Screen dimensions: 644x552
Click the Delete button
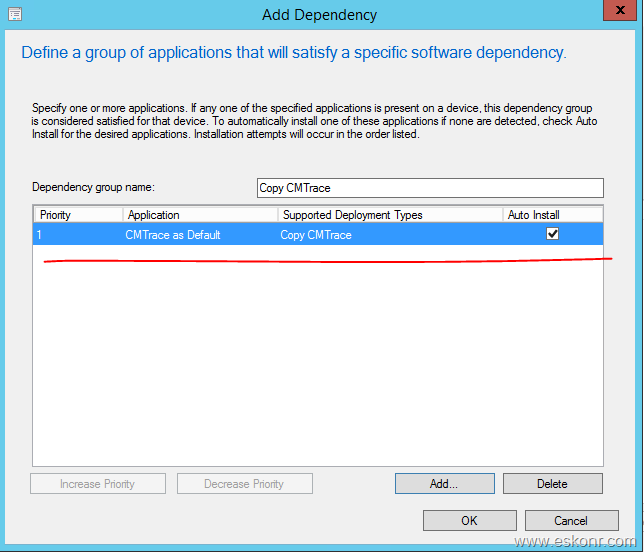(552, 484)
